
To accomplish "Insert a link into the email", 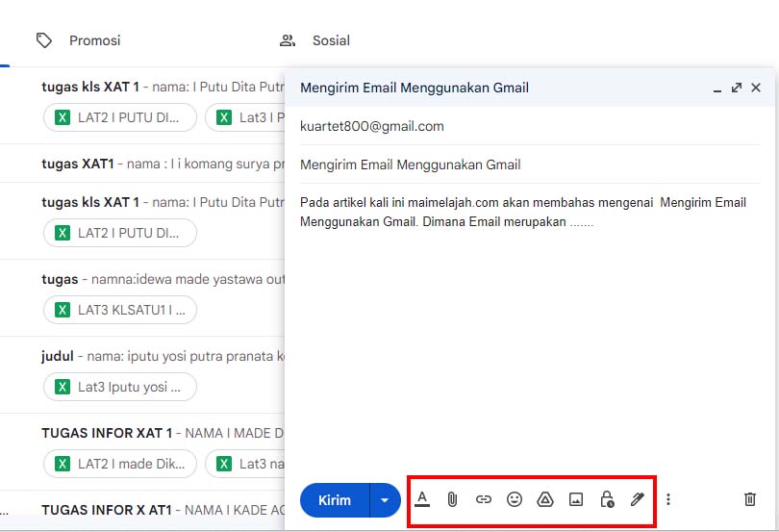I will pyautogui.click(x=484, y=499).
